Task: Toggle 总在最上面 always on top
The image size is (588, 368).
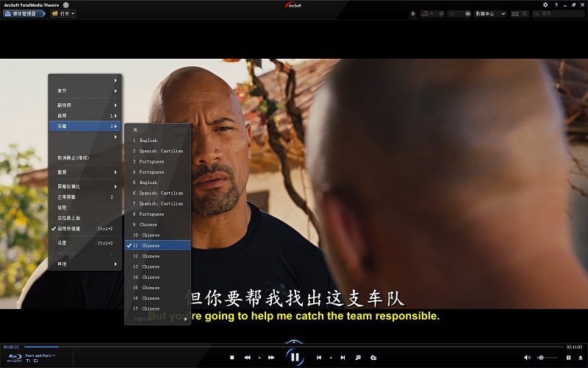Action: [x=85, y=218]
